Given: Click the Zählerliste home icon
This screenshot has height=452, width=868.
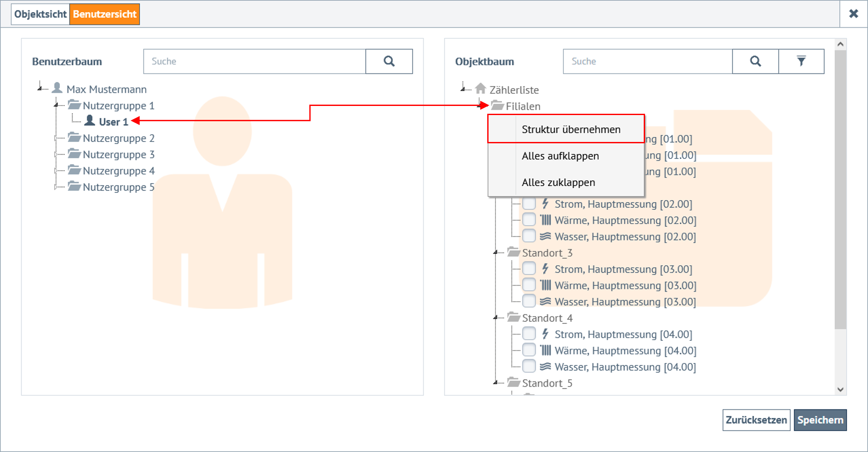Looking at the screenshot, I should 480,89.
